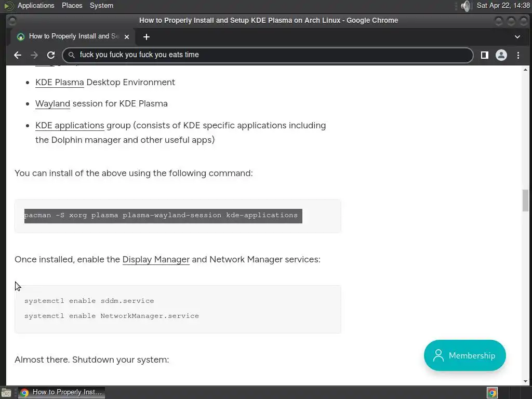532x399 pixels.
Task: Open the side panel icon
Action: (485, 55)
